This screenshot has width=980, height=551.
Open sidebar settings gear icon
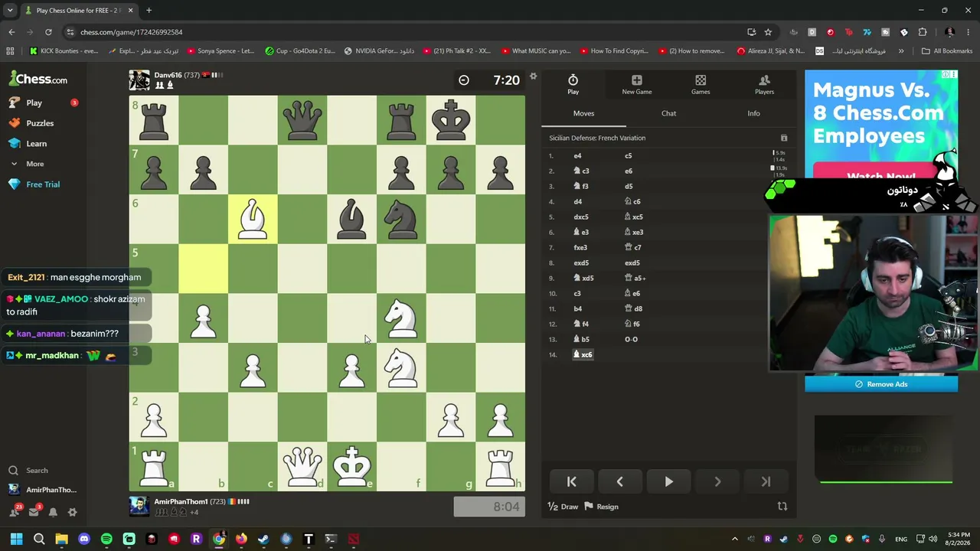73,512
